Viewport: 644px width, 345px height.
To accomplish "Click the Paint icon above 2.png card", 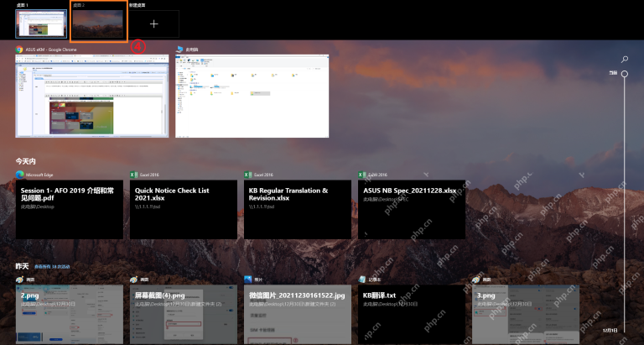I will coord(20,280).
